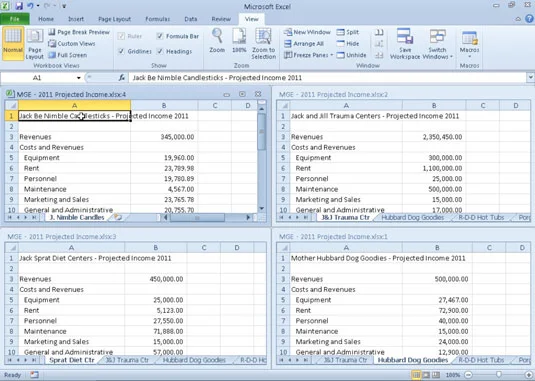Select Sprat Diet Ctr sheet tab in xlsx:3
Image resolution: width=535 pixels, height=381 pixels.
click(x=72, y=360)
